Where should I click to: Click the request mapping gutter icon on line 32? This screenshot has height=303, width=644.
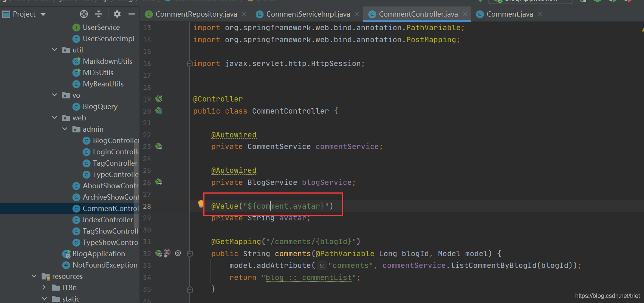(167, 253)
